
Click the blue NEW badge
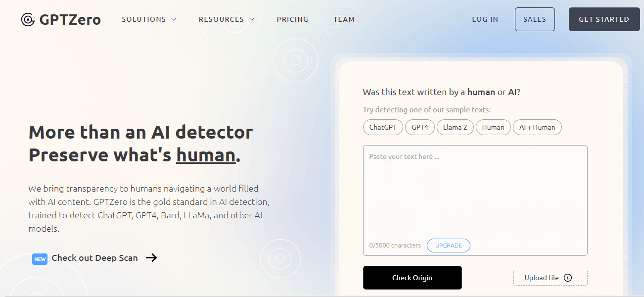click(x=40, y=258)
